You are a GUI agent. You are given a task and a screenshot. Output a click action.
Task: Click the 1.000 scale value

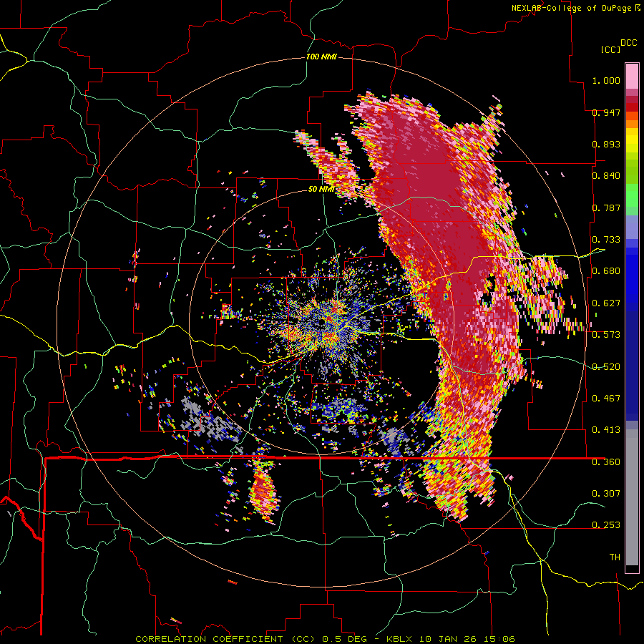606,80
